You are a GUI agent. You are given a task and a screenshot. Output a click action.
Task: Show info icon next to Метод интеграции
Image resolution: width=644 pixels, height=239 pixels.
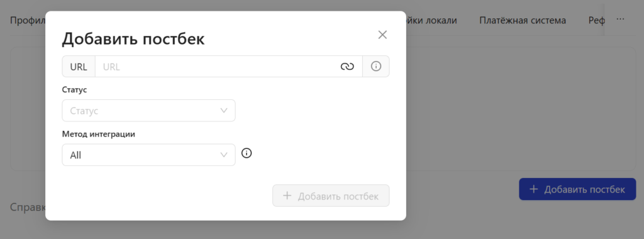pyautogui.click(x=247, y=153)
